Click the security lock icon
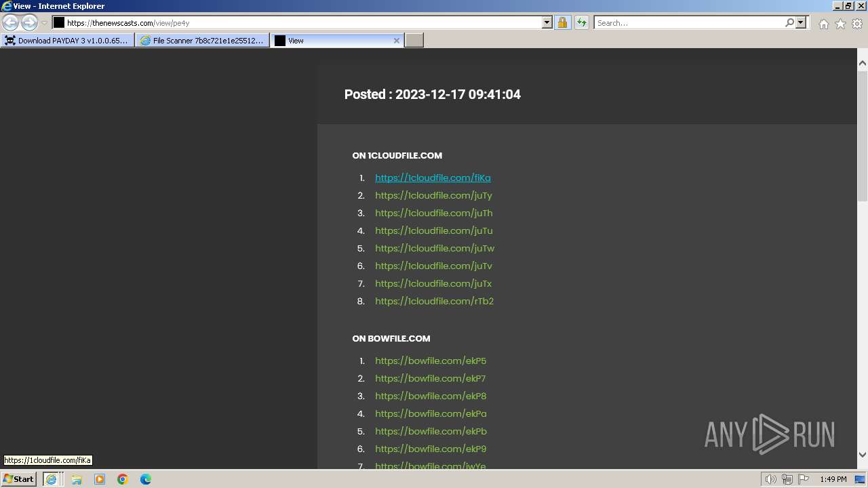Viewport: 868px width, 488px height. (562, 22)
